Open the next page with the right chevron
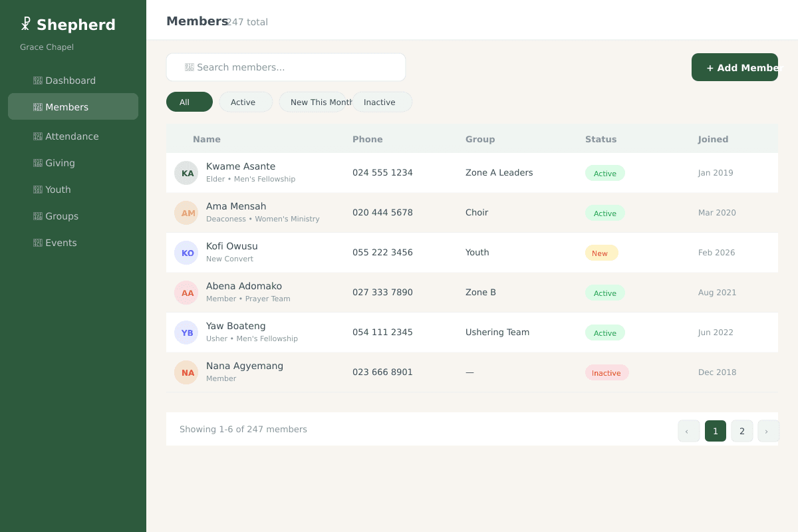 pyautogui.click(x=768, y=431)
